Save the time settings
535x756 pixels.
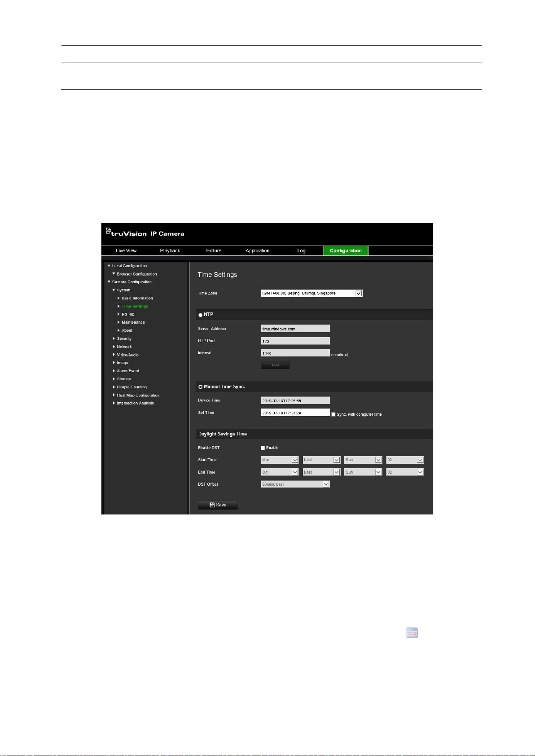(x=218, y=505)
